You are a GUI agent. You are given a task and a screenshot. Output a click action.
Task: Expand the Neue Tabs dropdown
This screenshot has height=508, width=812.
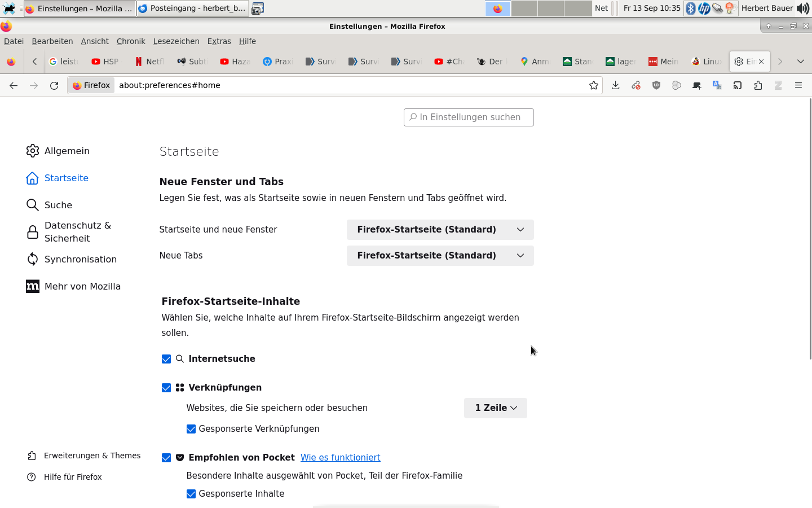coord(440,256)
